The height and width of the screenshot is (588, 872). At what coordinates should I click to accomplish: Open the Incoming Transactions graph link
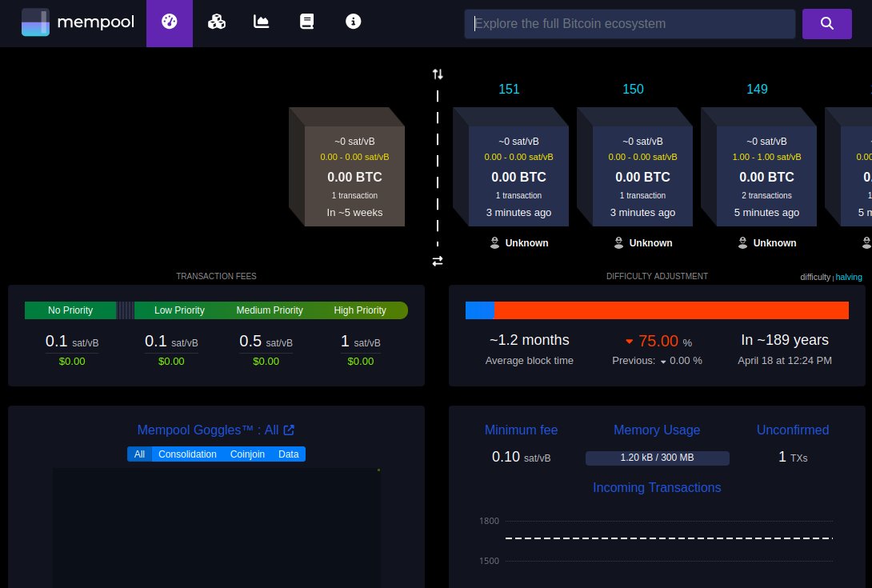[657, 487]
